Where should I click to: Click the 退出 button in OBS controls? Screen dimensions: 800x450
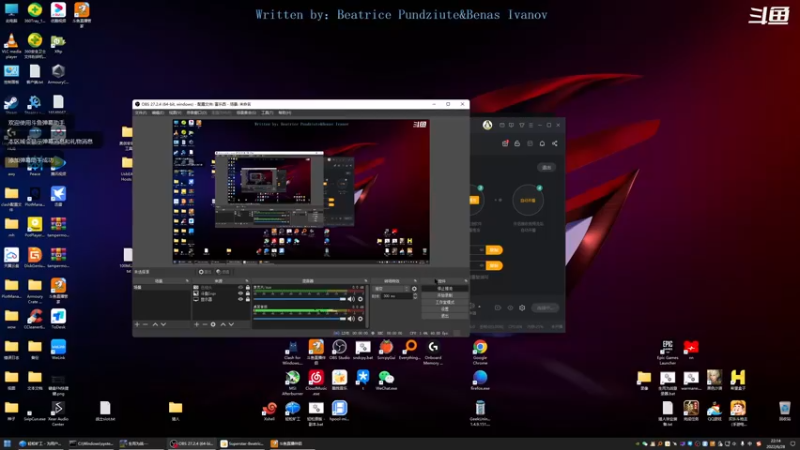[x=445, y=316]
